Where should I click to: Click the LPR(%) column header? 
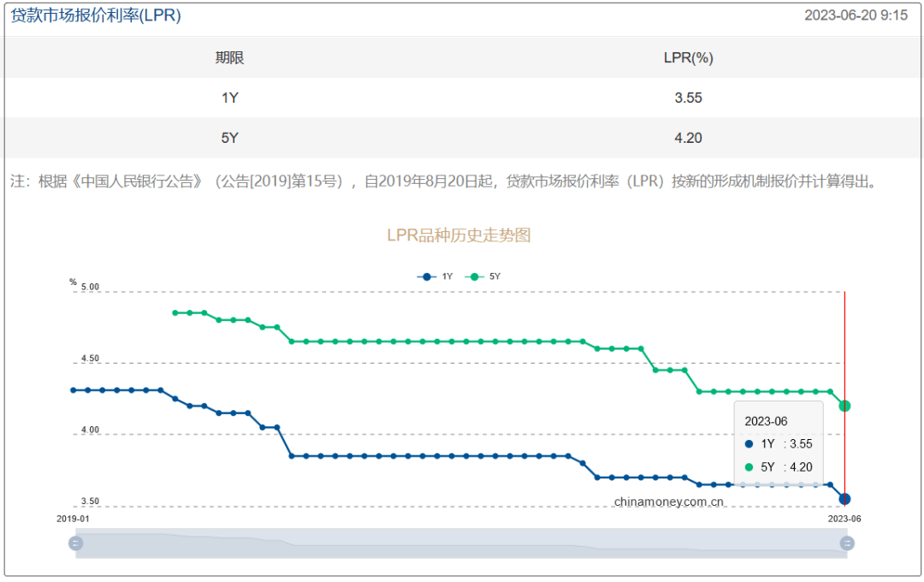coord(688,58)
